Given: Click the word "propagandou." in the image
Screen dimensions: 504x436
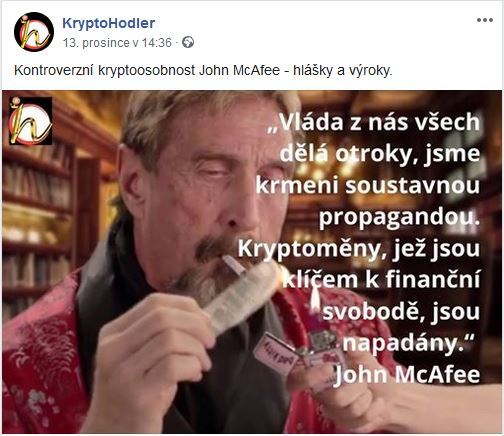Looking at the screenshot, I should [399, 218].
